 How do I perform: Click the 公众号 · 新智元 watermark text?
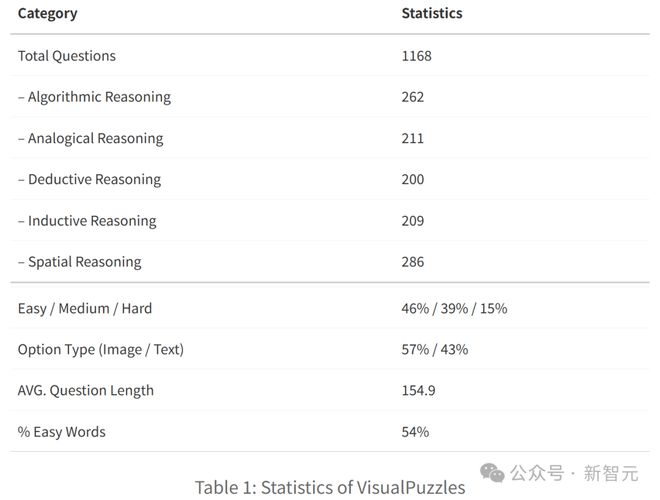click(x=574, y=473)
